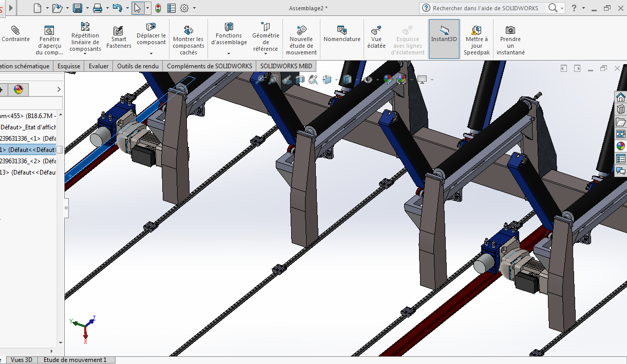Expand the Save dropdown arrow

tap(87, 8)
